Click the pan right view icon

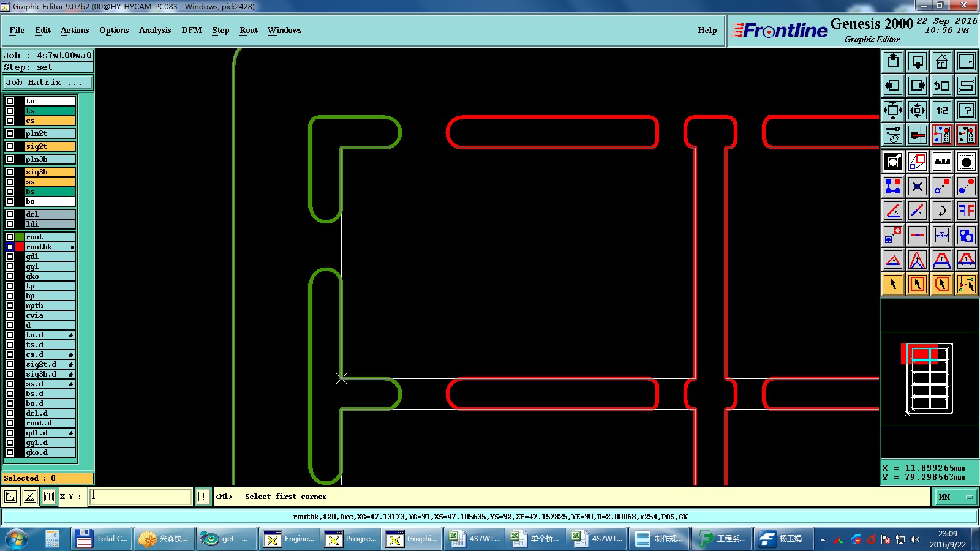[918, 86]
